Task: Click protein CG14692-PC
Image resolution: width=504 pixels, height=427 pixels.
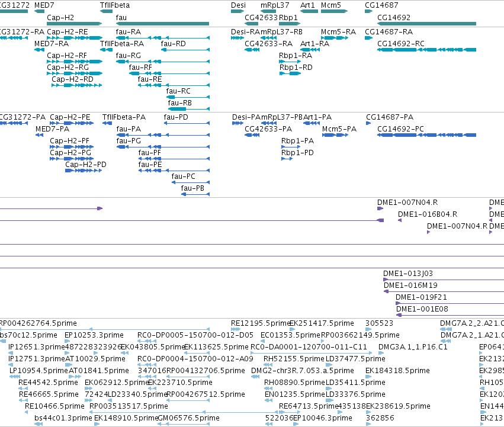Action: [x=426, y=135]
